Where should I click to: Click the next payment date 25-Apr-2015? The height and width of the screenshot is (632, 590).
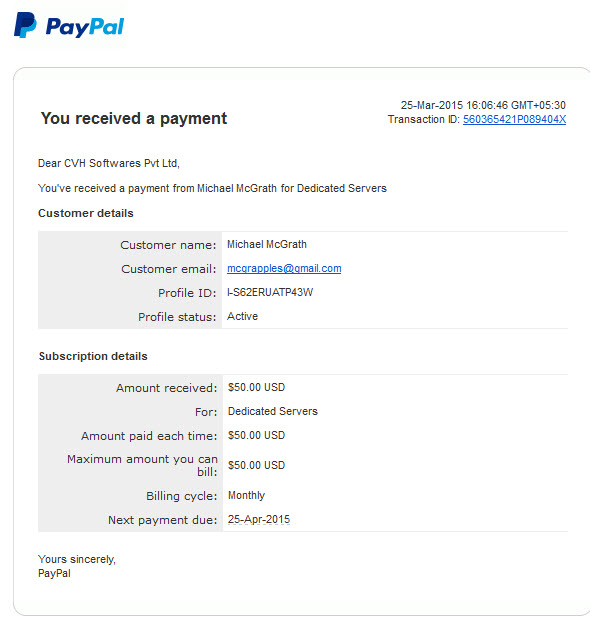click(259, 519)
